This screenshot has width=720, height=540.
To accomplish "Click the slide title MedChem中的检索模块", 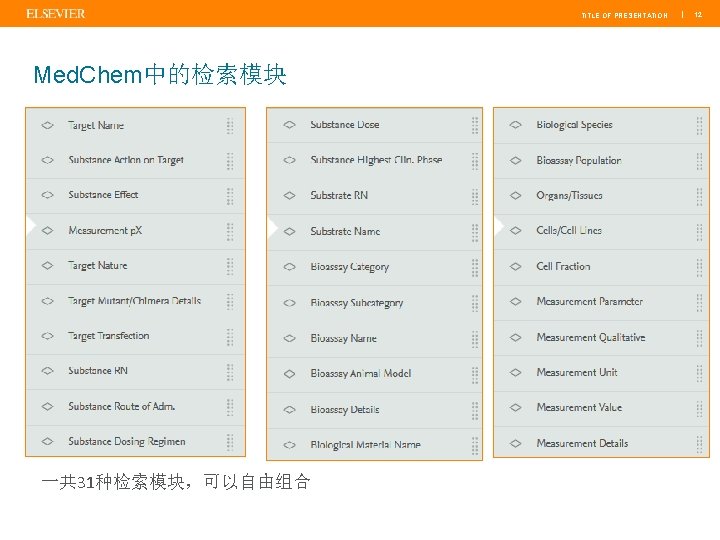I will (160, 75).
